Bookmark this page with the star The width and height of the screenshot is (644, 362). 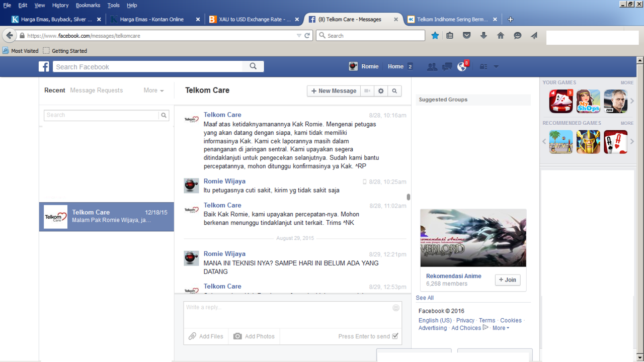435,36
